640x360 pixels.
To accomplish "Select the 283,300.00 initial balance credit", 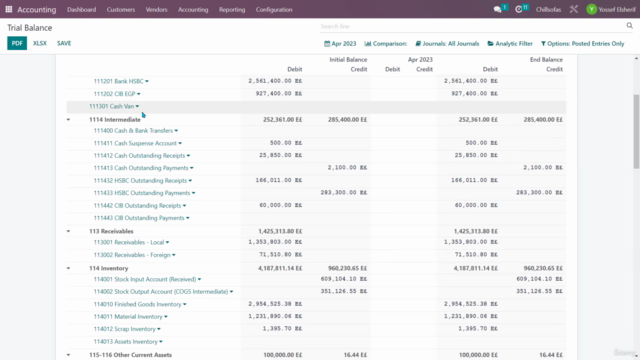I will tap(344, 192).
